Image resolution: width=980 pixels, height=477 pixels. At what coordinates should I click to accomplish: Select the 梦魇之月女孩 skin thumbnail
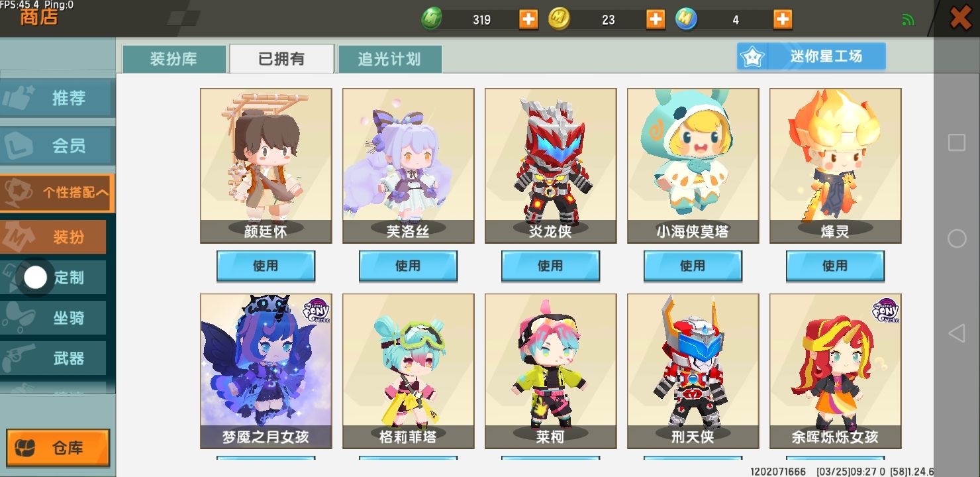click(x=266, y=371)
